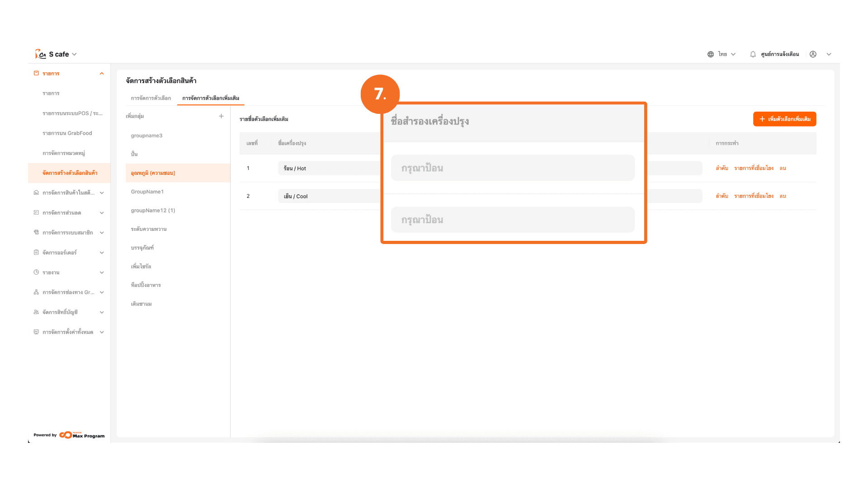Click the จัดการสิทธิ์บัญชี people icon

(x=36, y=312)
